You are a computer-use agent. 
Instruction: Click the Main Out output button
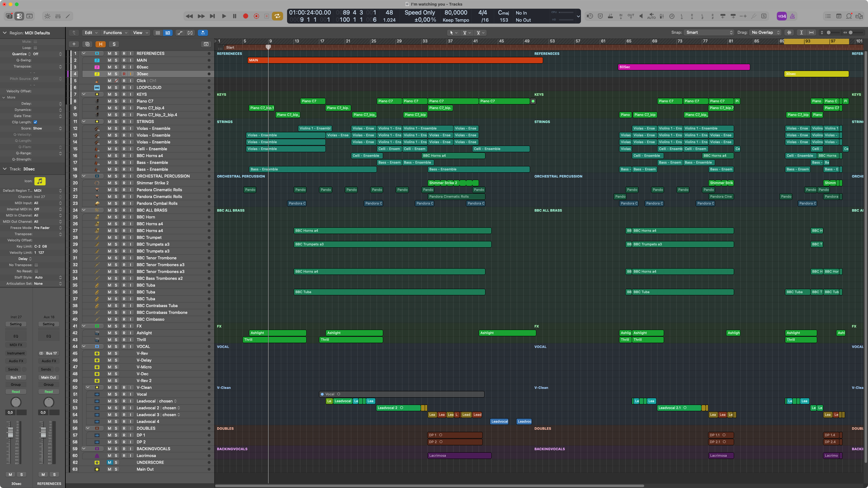[x=49, y=377]
